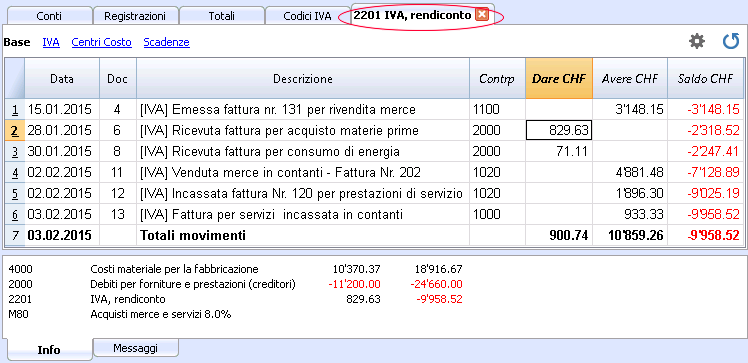Click the blue refresh arrow icon
748x363 pixels.
[x=730, y=41]
